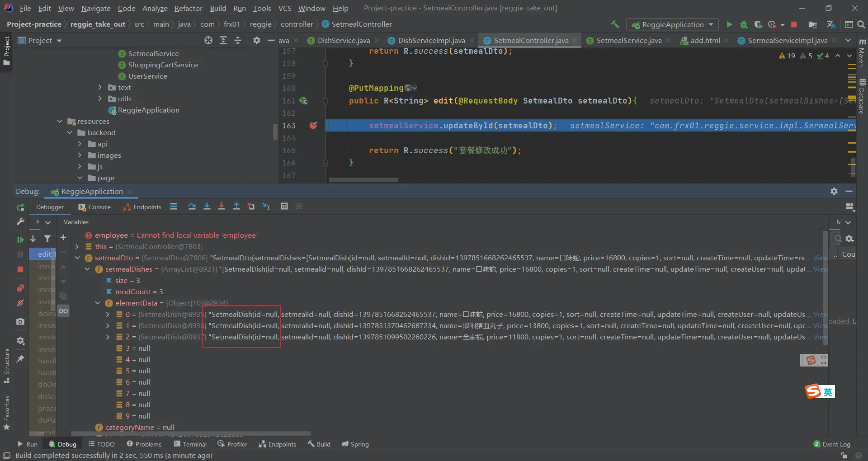Click the Debug bug icon in top toolbar
Image resolution: width=868 pixels, height=461 pixels.
pos(744,24)
